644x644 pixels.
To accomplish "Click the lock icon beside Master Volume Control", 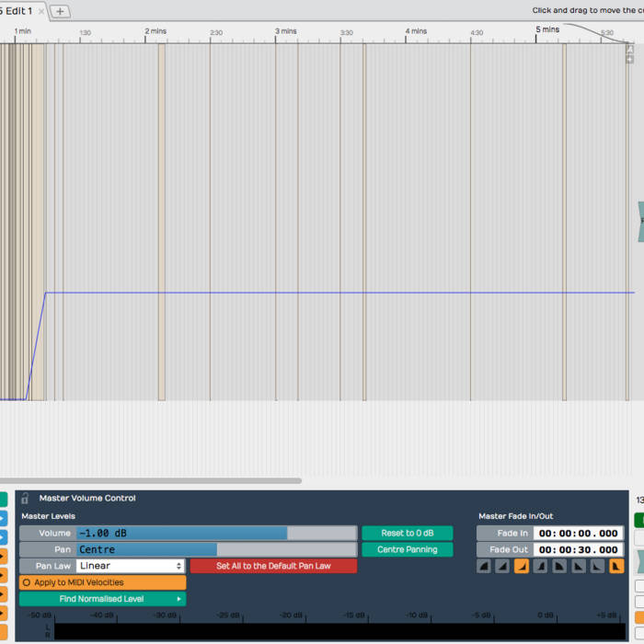I will 25,498.
